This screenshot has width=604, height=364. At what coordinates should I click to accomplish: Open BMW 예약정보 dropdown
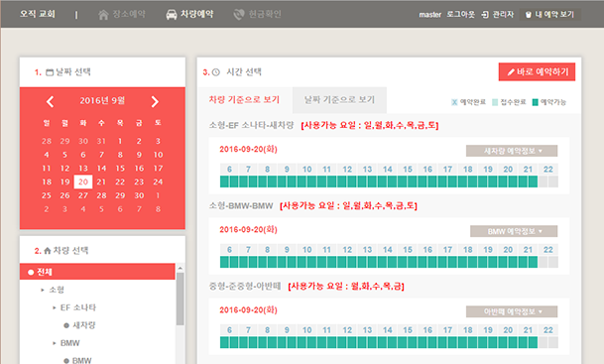[x=514, y=231]
